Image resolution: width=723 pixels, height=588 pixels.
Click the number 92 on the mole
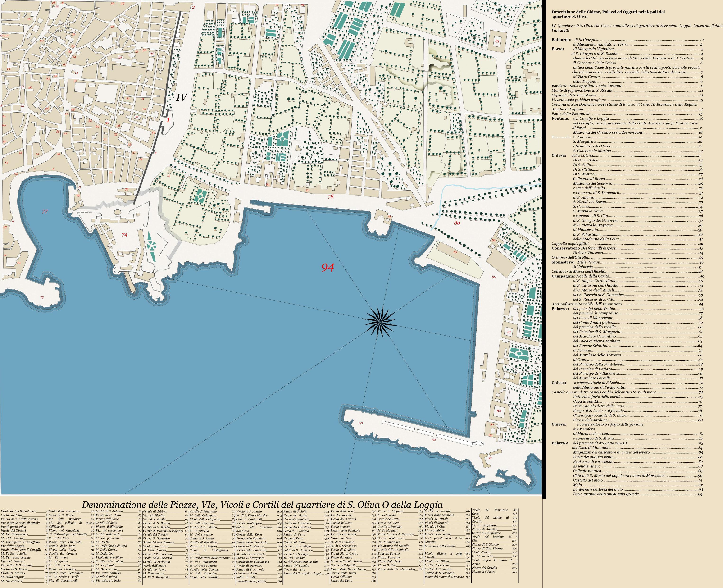tap(434, 440)
